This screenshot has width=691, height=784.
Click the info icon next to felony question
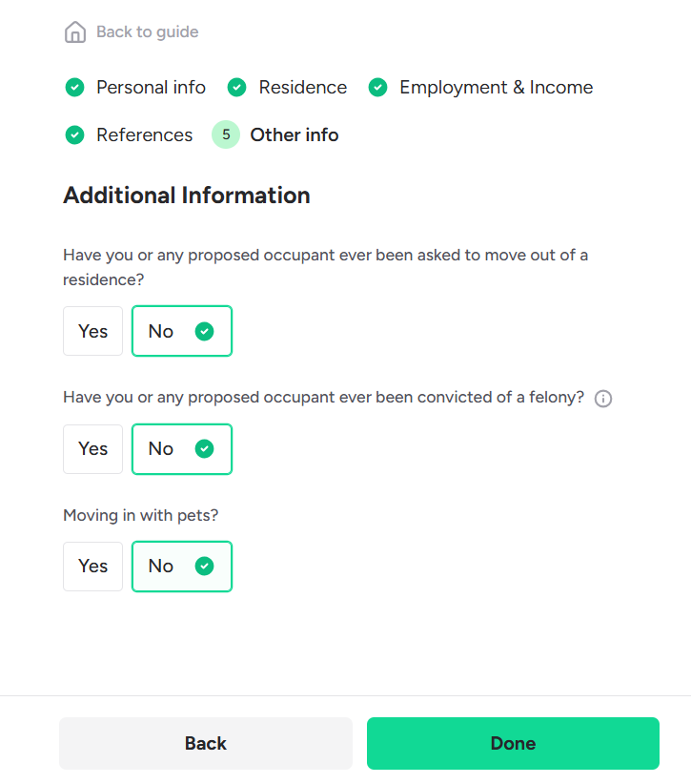point(602,399)
